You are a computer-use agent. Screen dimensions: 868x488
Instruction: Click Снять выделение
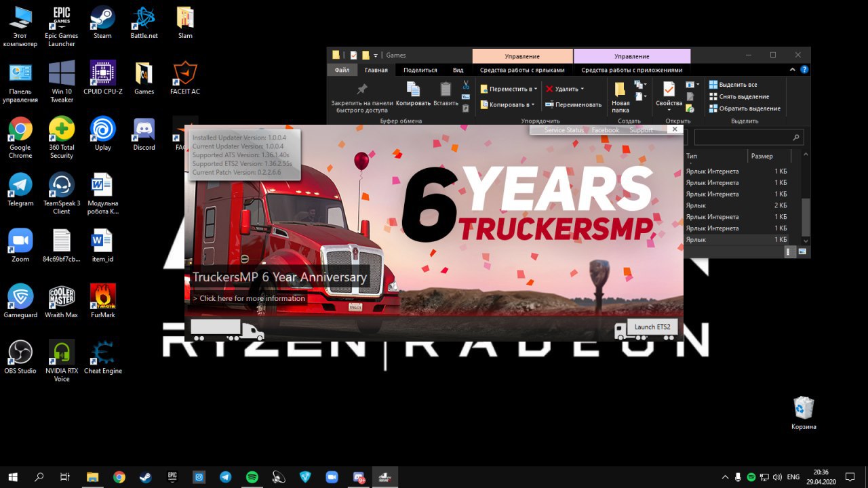(x=739, y=96)
